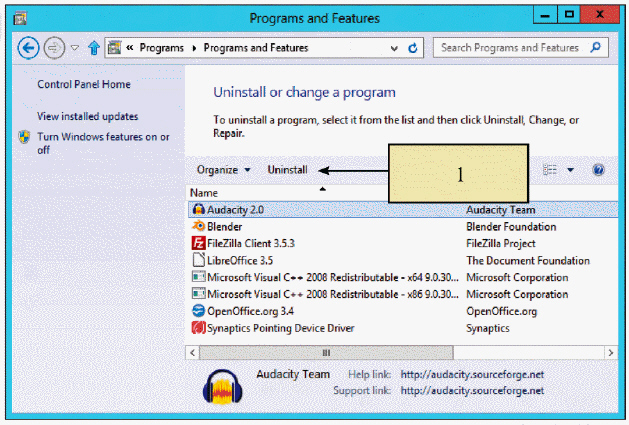Click the LibreOffice document icon
629x425 pixels.
click(199, 260)
